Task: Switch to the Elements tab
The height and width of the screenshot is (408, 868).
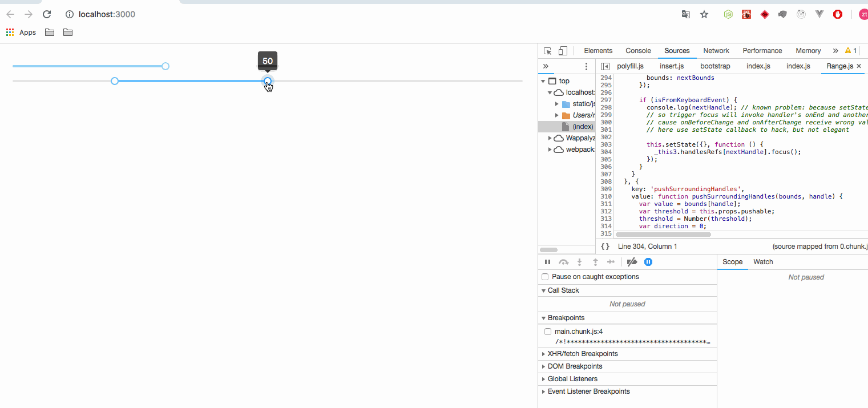Action: click(598, 51)
